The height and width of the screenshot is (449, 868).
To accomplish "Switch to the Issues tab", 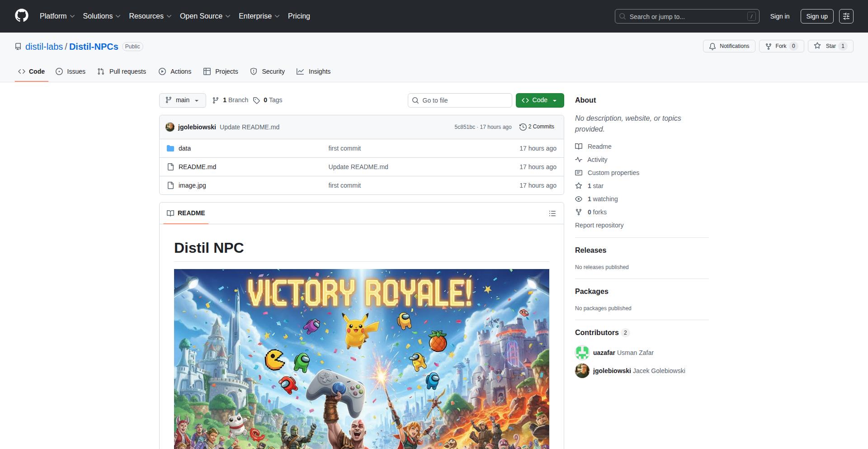I will tap(71, 71).
